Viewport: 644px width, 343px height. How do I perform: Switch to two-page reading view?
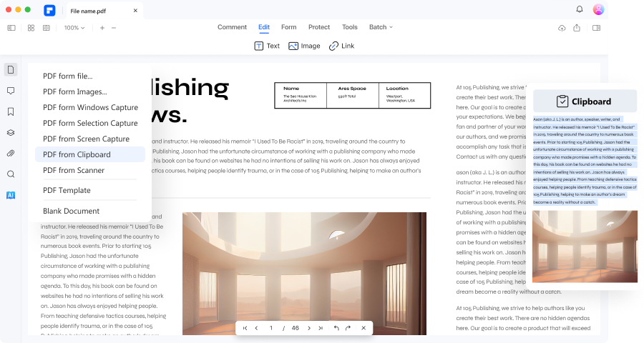point(47,28)
